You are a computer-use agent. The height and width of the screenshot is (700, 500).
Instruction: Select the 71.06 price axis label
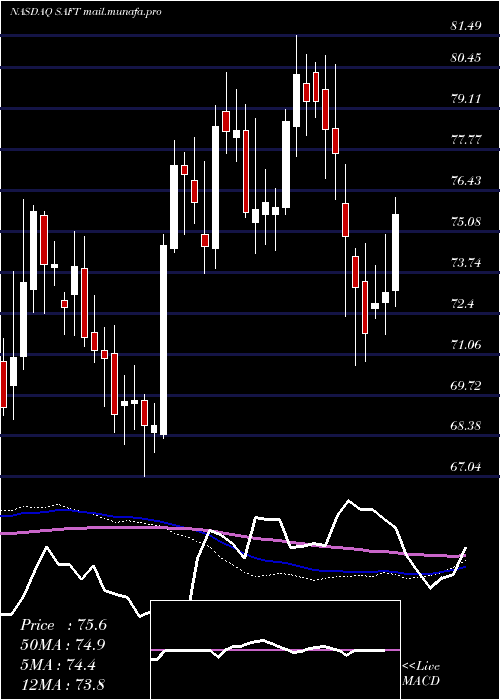point(466,345)
